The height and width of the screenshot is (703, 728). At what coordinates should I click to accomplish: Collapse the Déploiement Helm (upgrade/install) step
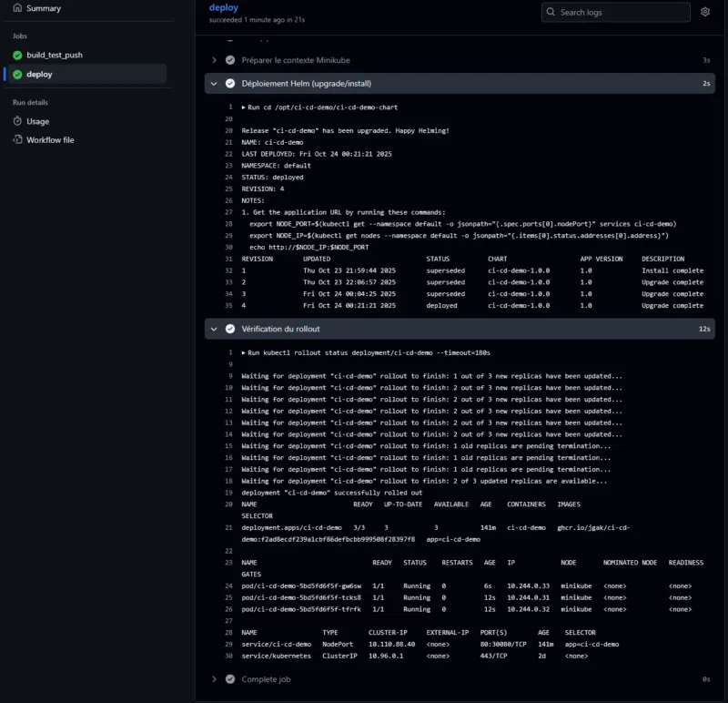(215, 84)
